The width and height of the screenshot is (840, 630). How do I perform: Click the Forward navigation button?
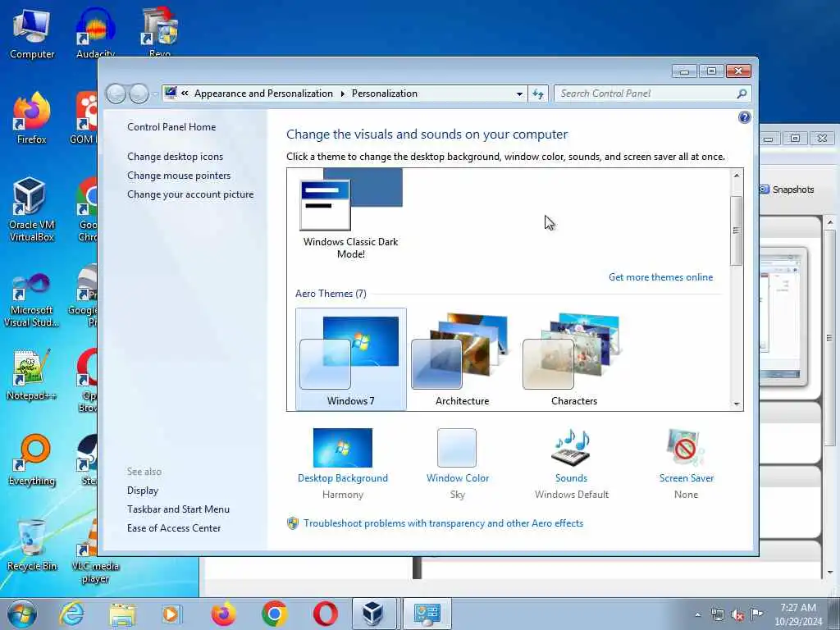(139, 94)
